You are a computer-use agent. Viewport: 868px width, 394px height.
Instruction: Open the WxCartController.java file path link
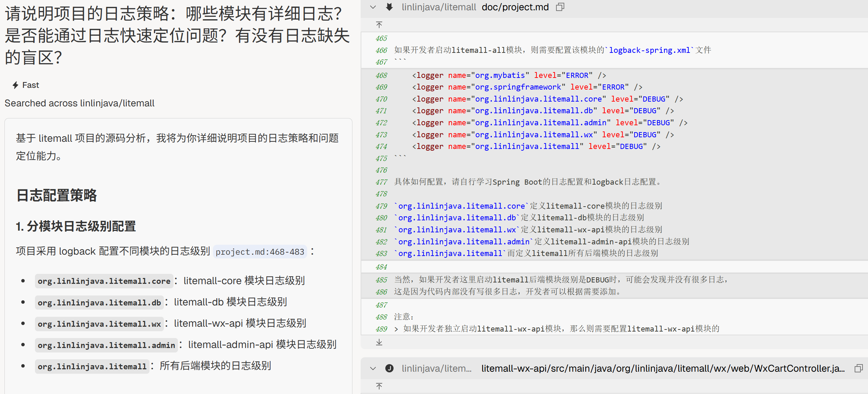coord(662,368)
